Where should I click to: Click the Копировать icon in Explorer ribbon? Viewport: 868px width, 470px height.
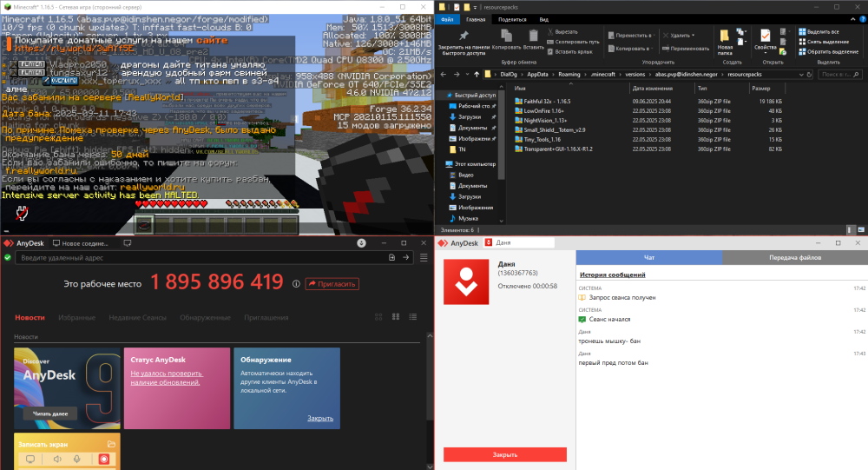(506, 36)
